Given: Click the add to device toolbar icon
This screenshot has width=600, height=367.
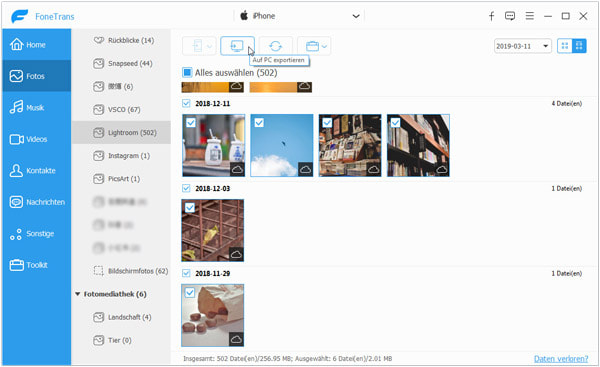Looking at the screenshot, I should (199, 46).
